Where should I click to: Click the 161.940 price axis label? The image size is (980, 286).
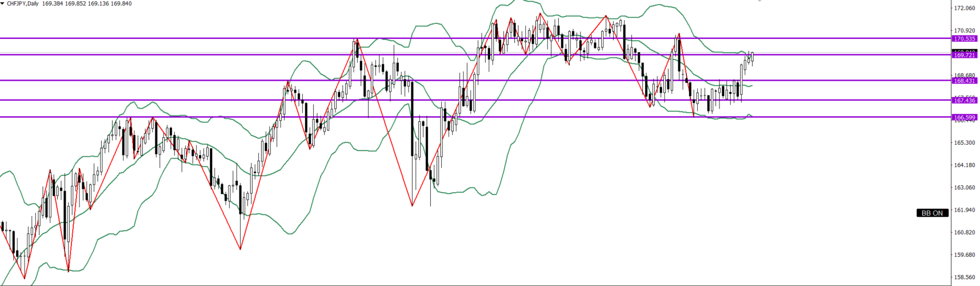click(x=964, y=210)
